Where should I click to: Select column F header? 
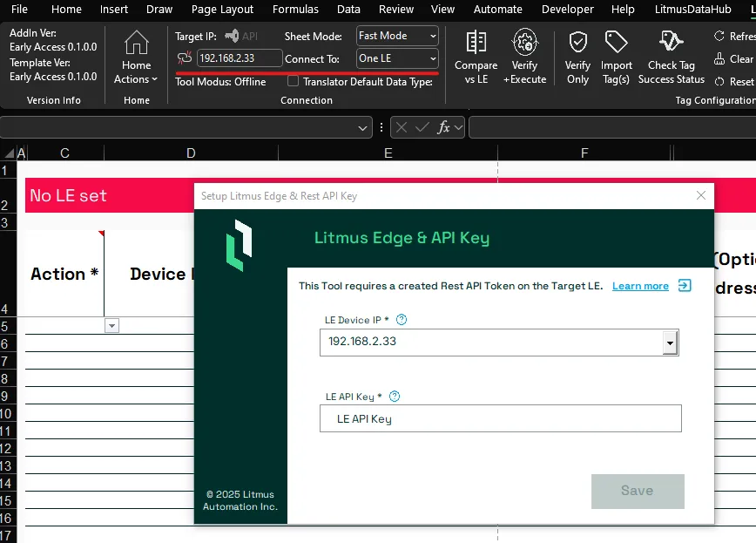pyautogui.click(x=584, y=153)
